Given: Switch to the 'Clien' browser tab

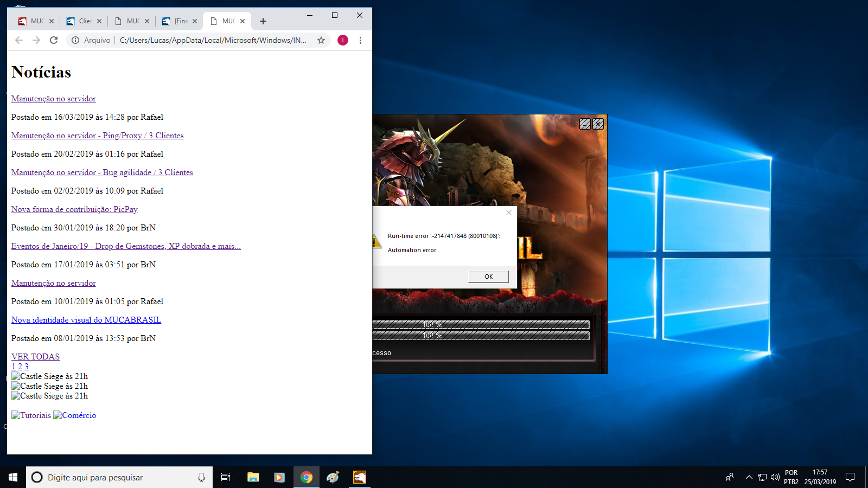Looking at the screenshot, I should coord(84,21).
